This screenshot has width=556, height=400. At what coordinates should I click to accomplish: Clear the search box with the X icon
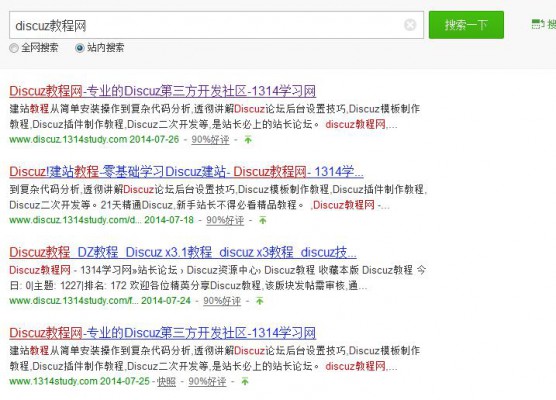click(x=410, y=25)
